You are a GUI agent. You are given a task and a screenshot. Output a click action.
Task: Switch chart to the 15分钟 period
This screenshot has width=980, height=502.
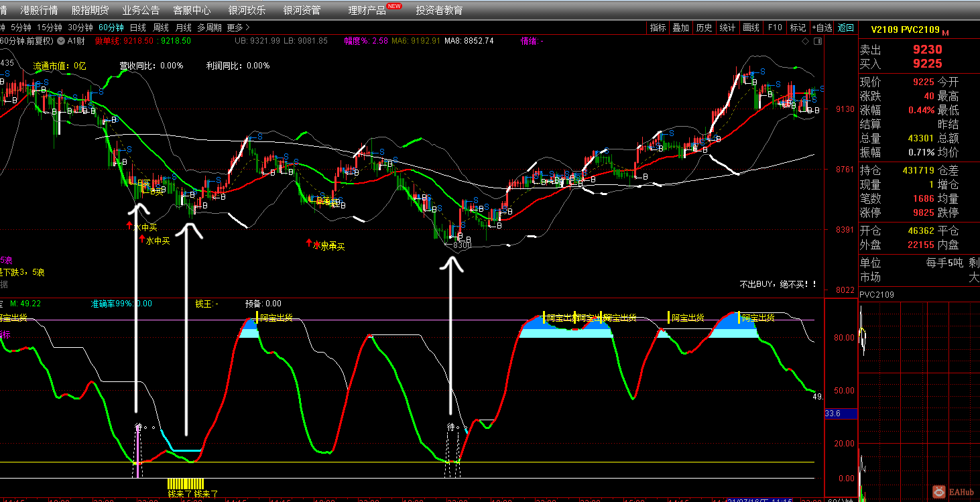pyautogui.click(x=50, y=27)
